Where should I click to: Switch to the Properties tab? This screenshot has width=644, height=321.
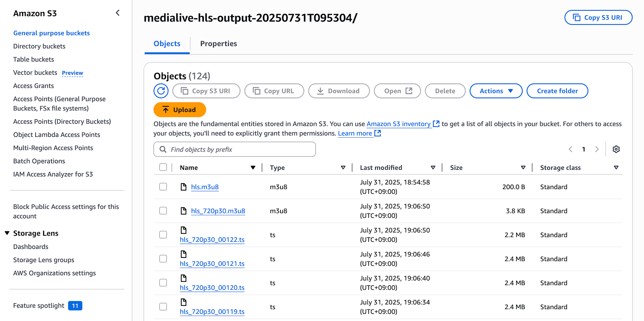[219, 43]
